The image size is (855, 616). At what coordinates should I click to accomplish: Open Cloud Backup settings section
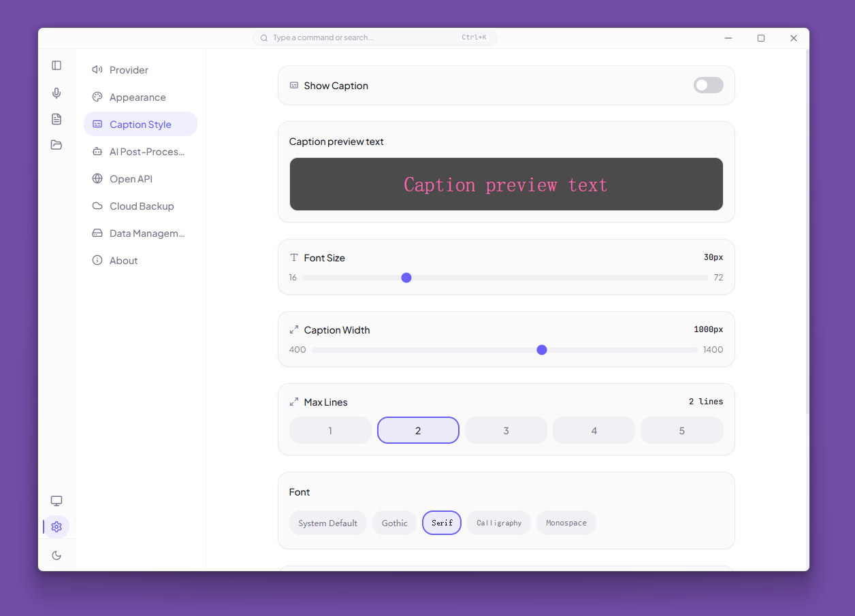(140, 206)
